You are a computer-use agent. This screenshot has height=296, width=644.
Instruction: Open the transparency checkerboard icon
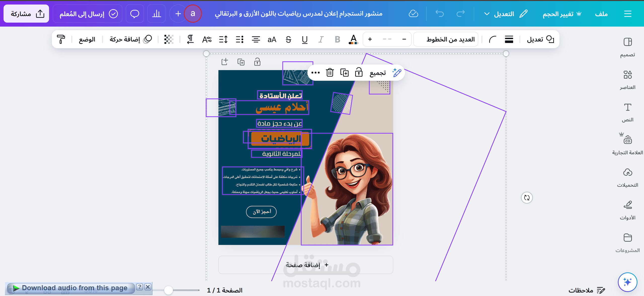169,39
